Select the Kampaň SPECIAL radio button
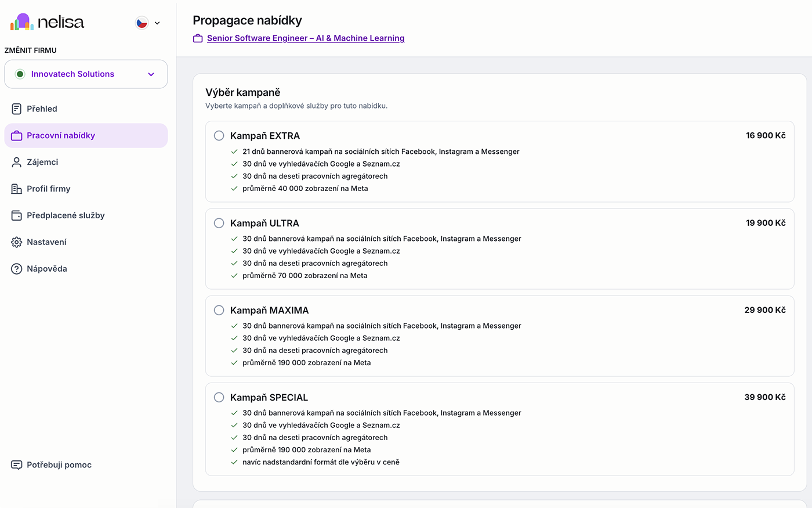Screen dimensions: 812x508 click(219, 397)
